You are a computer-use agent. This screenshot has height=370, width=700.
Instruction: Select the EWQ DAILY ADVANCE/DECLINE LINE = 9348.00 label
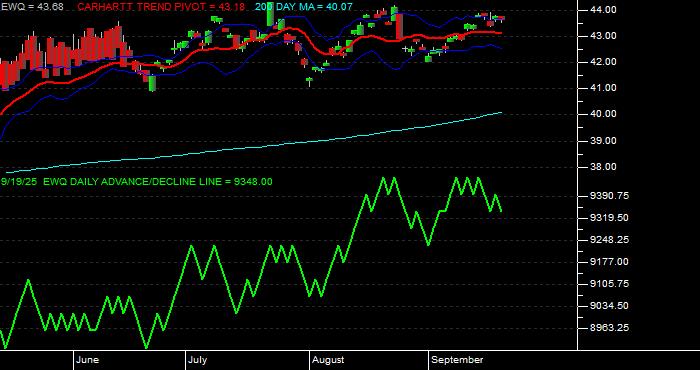click(x=158, y=182)
